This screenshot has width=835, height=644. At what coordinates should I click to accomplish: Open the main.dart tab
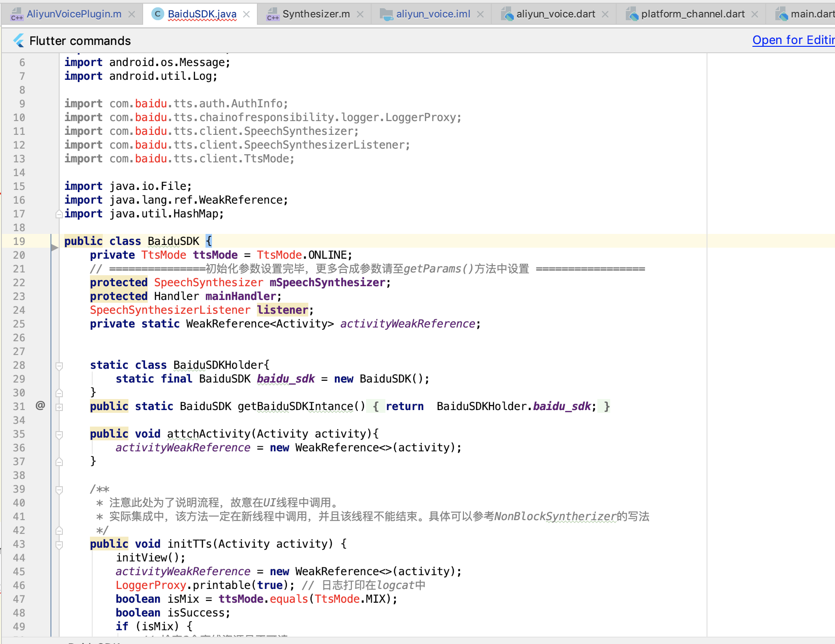coord(813,14)
